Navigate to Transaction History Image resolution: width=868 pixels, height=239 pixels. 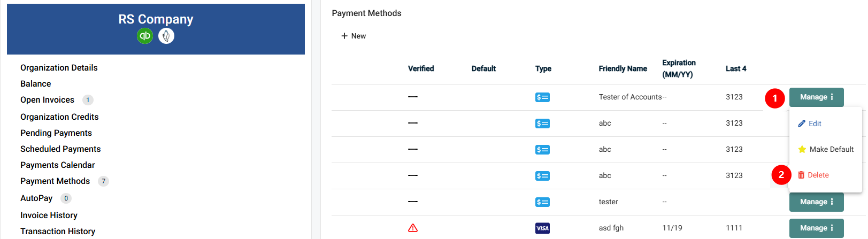point(58,232)
